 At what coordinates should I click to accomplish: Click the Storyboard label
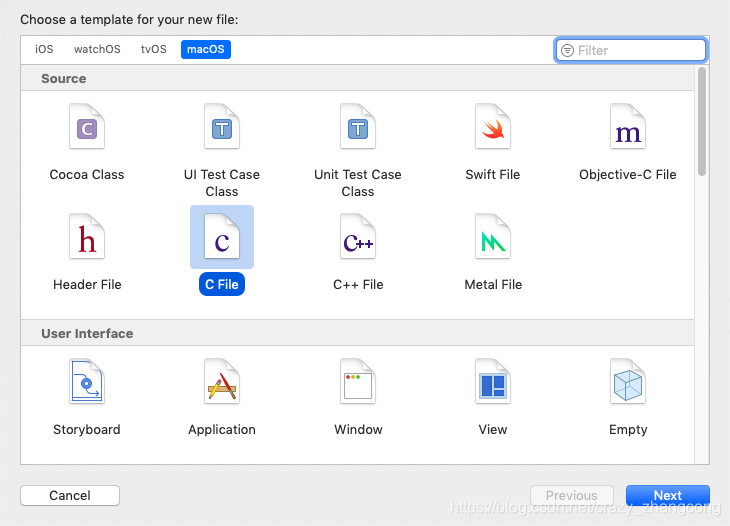pos(87,429)
